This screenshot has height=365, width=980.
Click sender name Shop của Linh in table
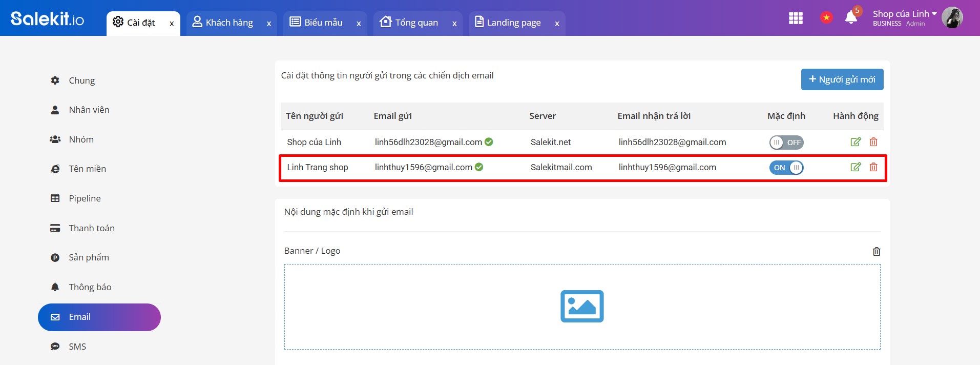tap(314, 142)
